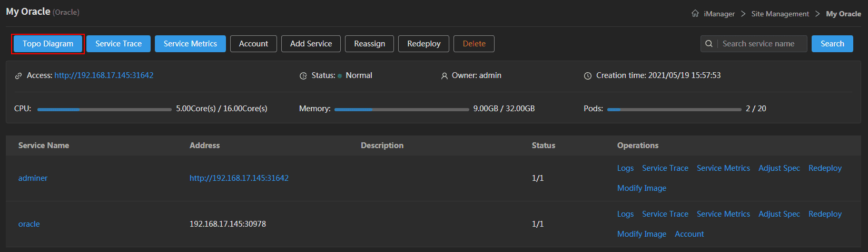Click the Reassign button
This screenshot has width=868, height=252.
click(370, 44)
